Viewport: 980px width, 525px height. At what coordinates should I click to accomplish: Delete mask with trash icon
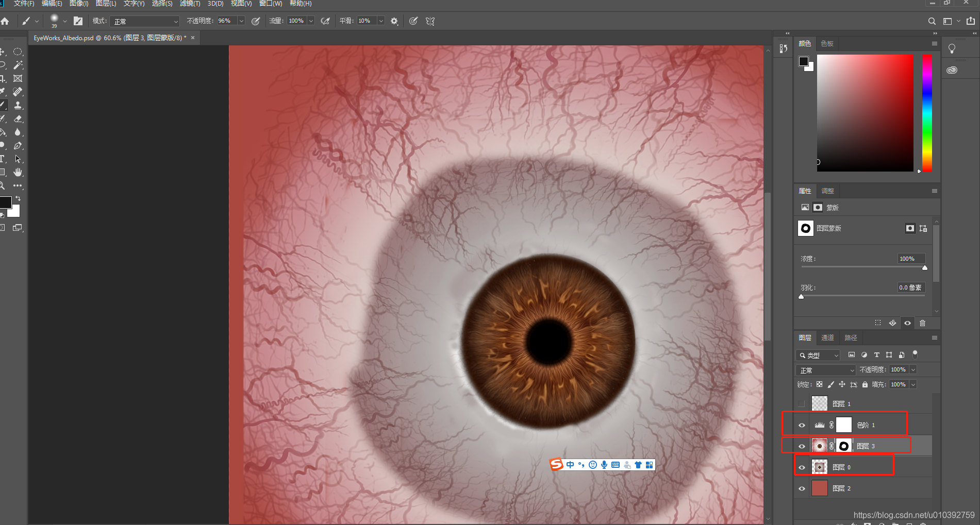coord(923,323)
